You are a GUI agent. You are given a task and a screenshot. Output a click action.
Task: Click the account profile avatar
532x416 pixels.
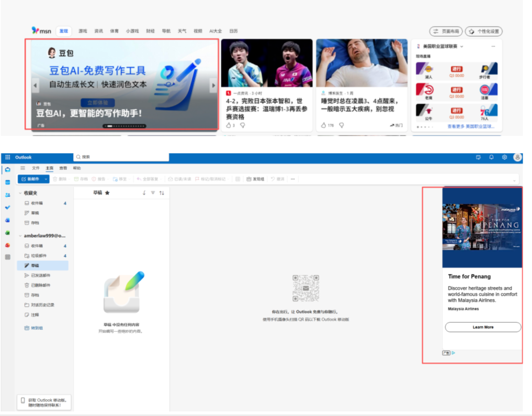(517, 157)
